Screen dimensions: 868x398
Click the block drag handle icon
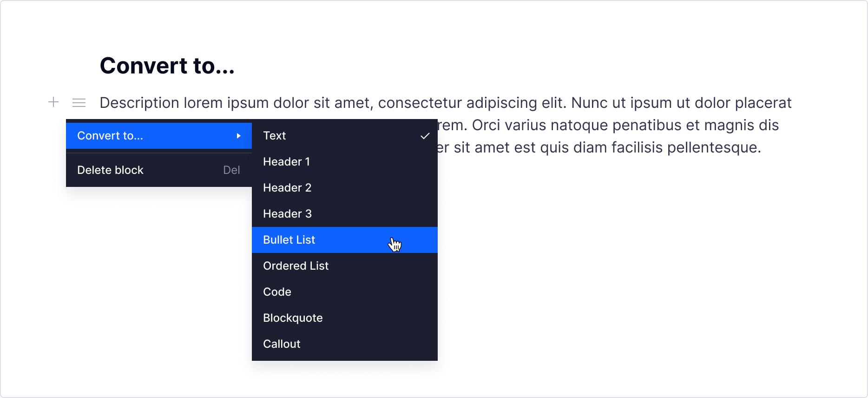[x=79, y=102]
